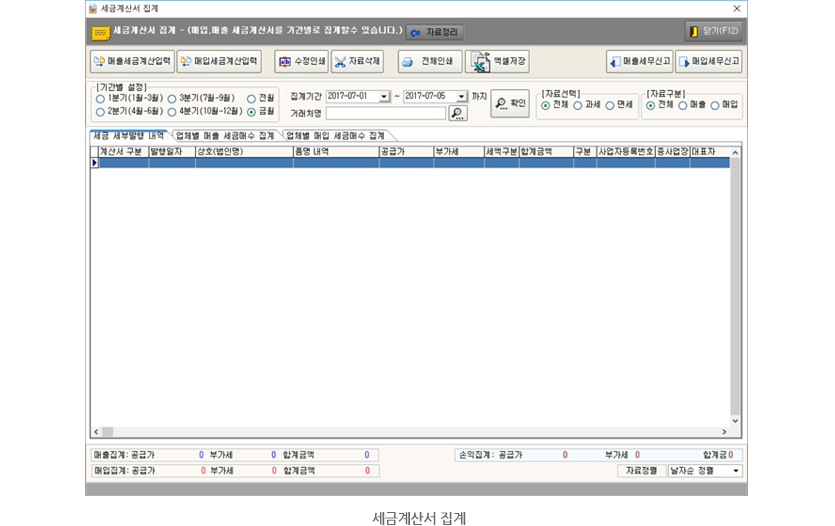
Task: Click the 자료정리 button in header
Action: tap(434, 32)
